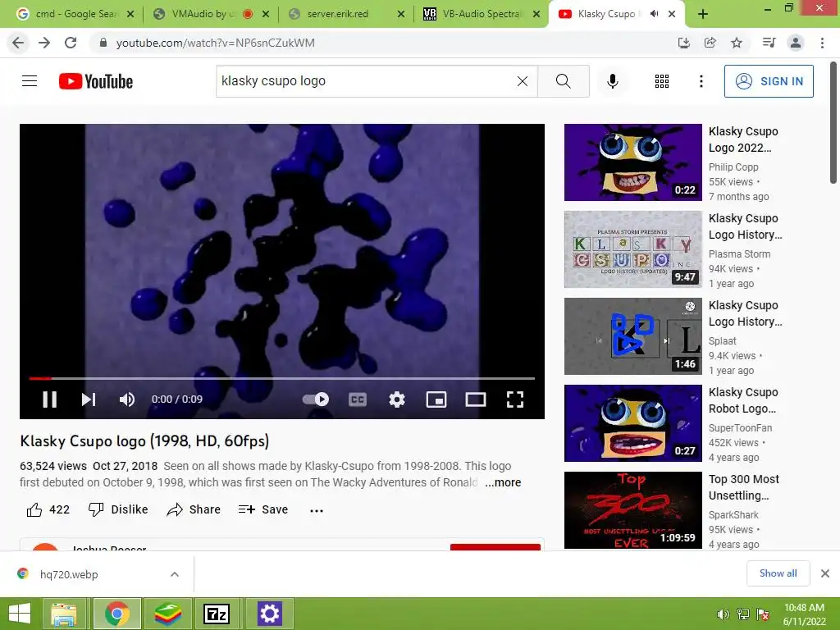
Task: Enter full screen mode
Action: tap(515, 399)
